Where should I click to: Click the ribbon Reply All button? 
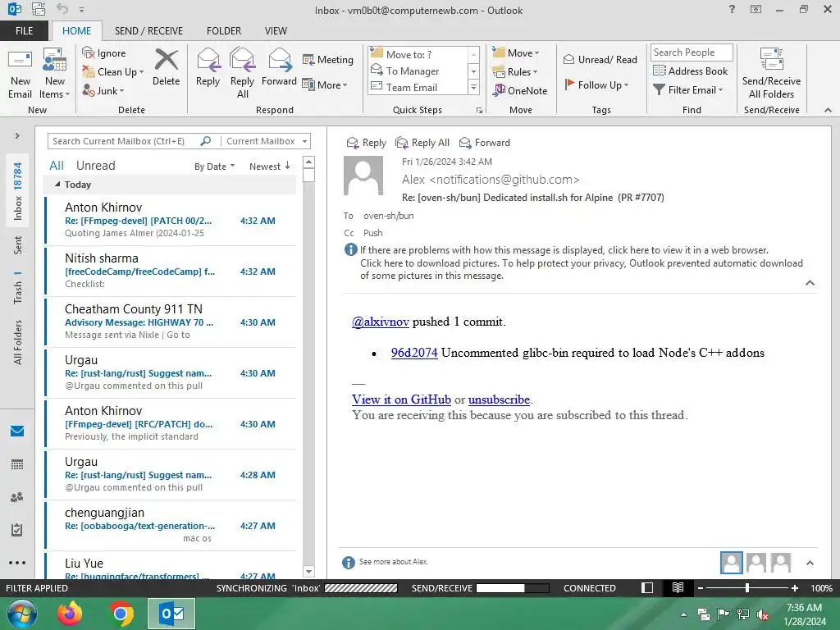click(242, 73)
